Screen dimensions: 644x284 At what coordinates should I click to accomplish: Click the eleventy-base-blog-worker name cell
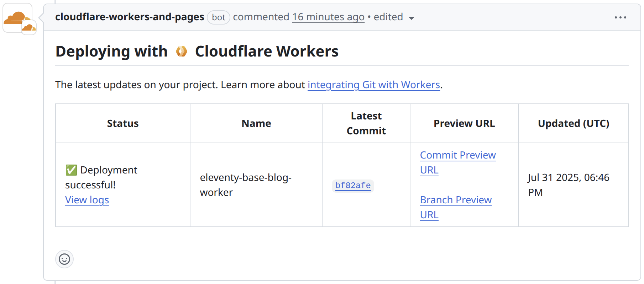click(245, 185)
